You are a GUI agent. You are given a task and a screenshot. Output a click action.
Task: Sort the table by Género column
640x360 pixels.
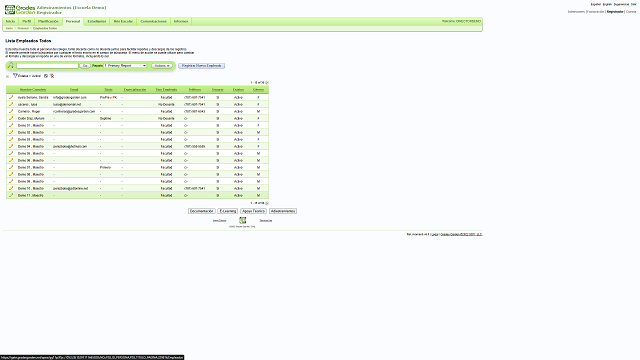point(258,89)
